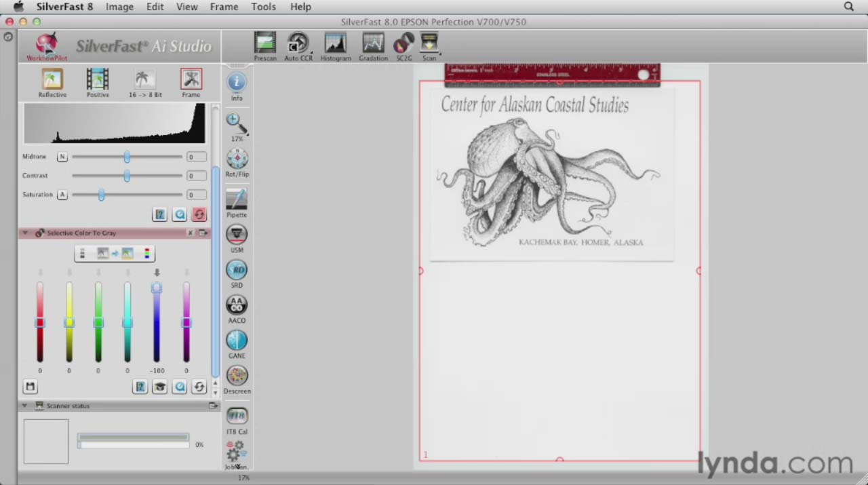The height and width of the screenshot is (485, 868).
Task: Toggle the Saturation A (auto) button
Action: (62, 195)
